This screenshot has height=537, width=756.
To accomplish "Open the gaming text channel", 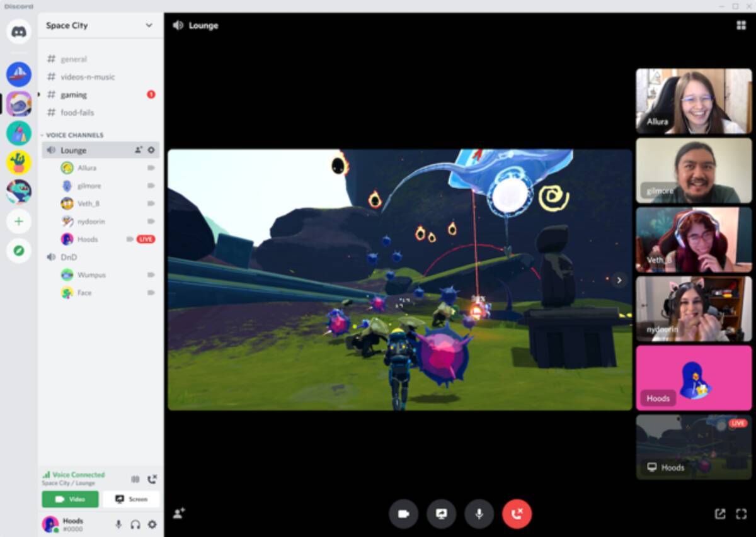I will pyautogui.click(x=74, y=95).
